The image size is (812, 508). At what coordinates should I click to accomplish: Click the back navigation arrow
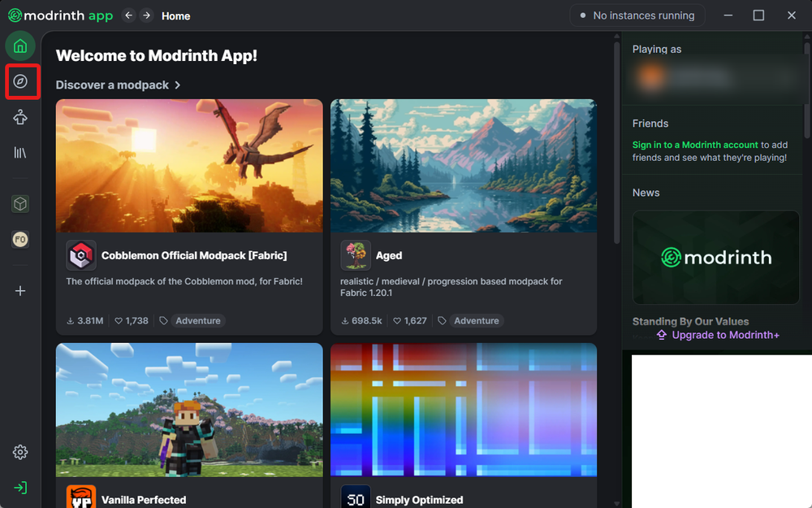[128, 15]
